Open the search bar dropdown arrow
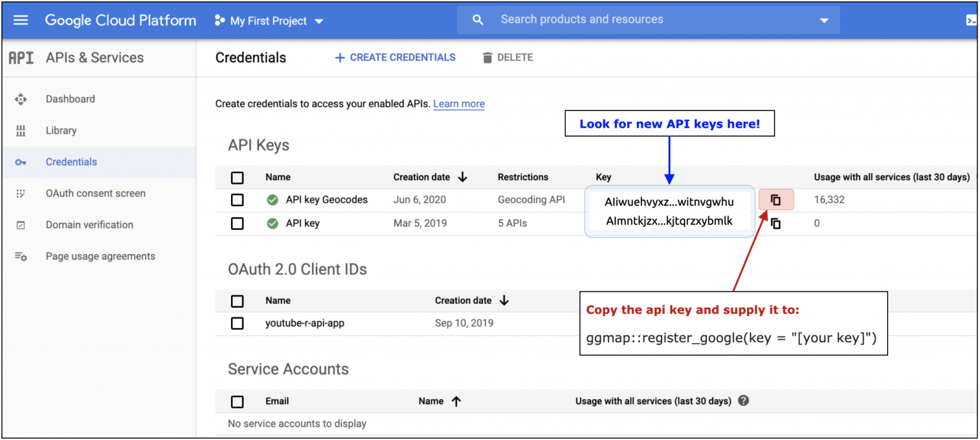980x440 pixels. click(x=823, y=19)
